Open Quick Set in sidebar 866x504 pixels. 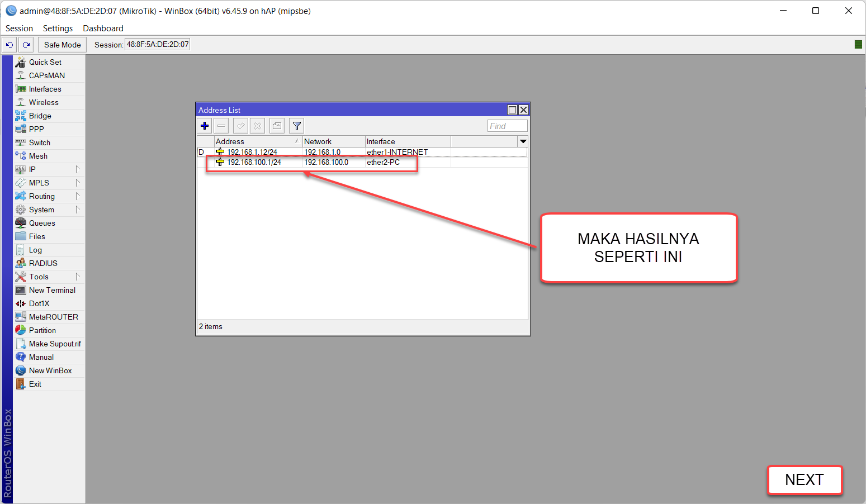pyautogui.click(x=49, y=62)
